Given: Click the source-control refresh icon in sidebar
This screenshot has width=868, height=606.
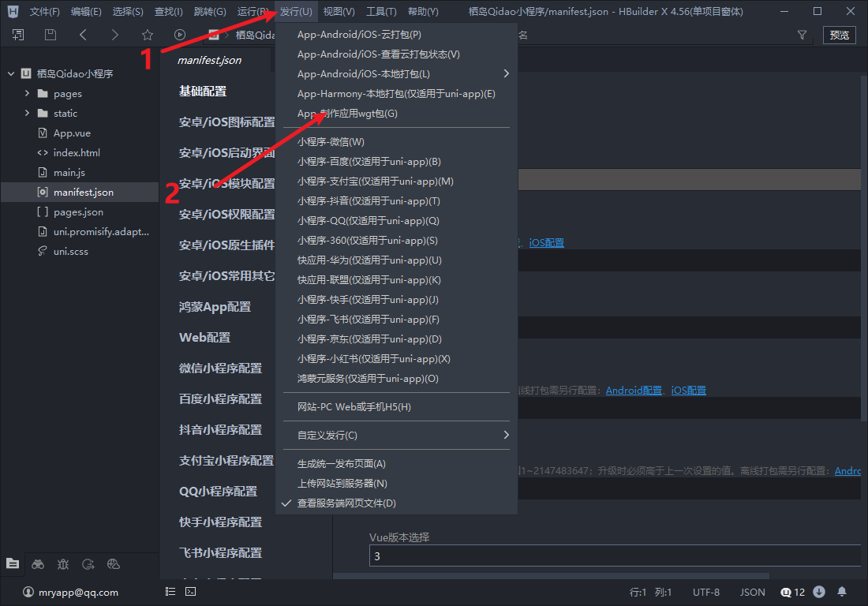Looking at the screenshot, I should pos(88,564).
